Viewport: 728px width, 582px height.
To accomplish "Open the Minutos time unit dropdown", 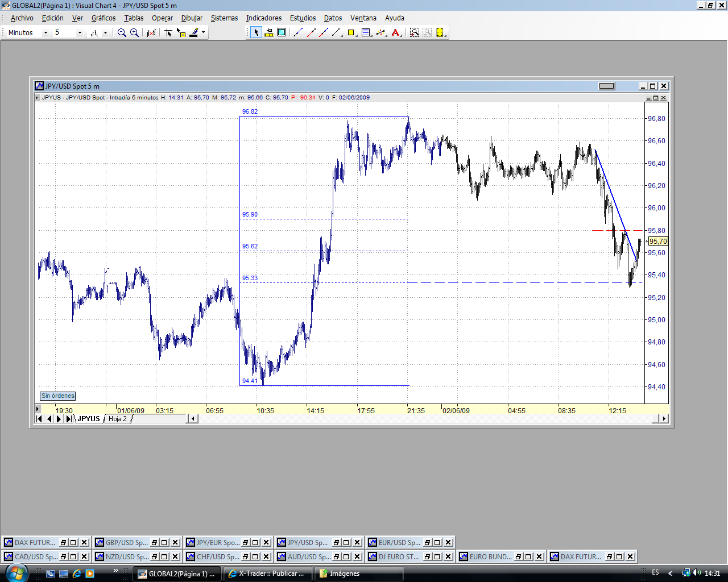I will click(45, 33).
